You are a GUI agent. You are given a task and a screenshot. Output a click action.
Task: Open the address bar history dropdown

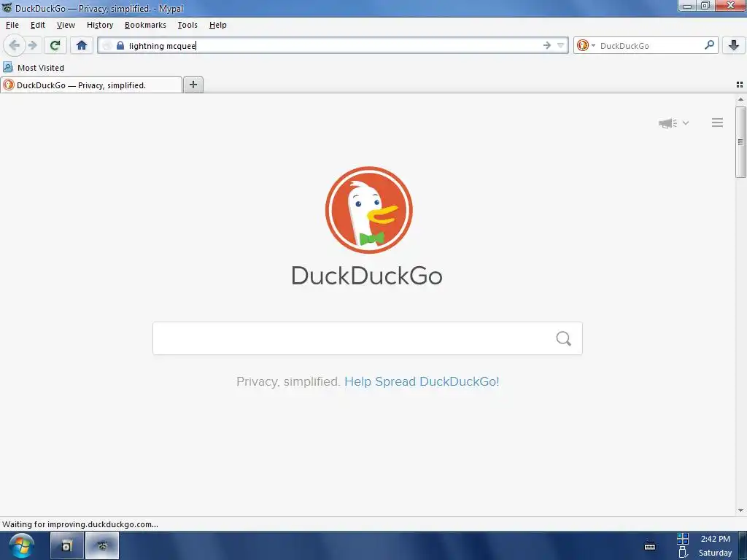[x=561, y=45]
